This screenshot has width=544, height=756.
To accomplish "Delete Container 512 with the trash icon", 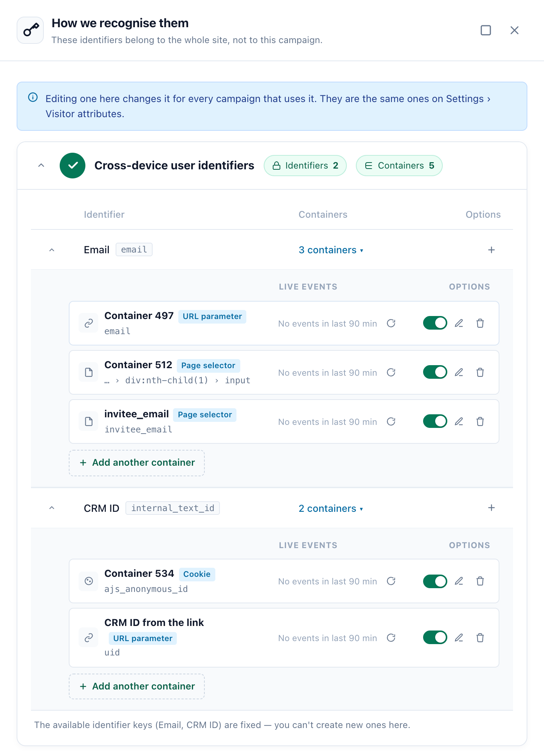I will [x=480, y=372].
